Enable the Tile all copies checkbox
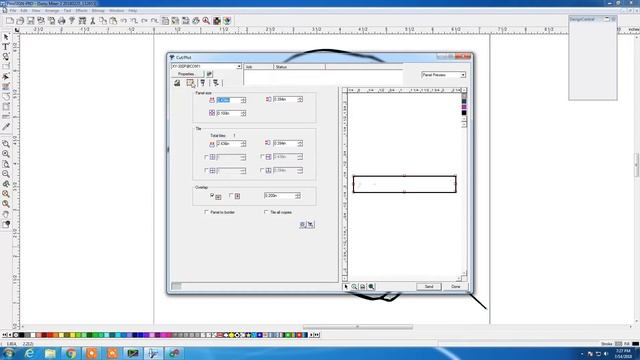The height and width of the screenshot is (360, 640). pyautogui.click(x=266, y=212)
